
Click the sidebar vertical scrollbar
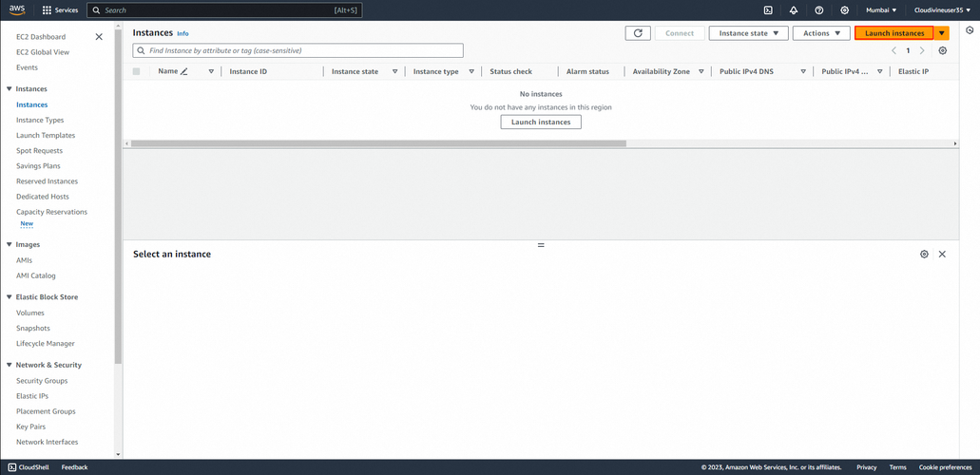(x=118, y=195)
